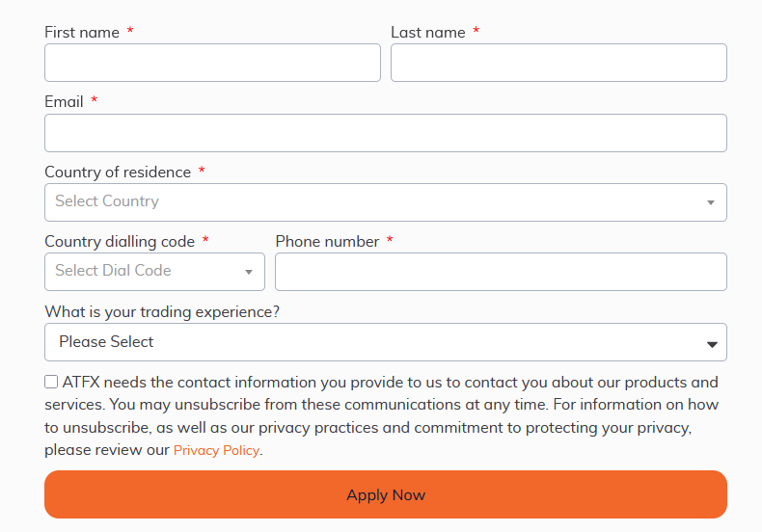Open the Privacy Policy link
This screenshot has width=762, height=532.
216,450
